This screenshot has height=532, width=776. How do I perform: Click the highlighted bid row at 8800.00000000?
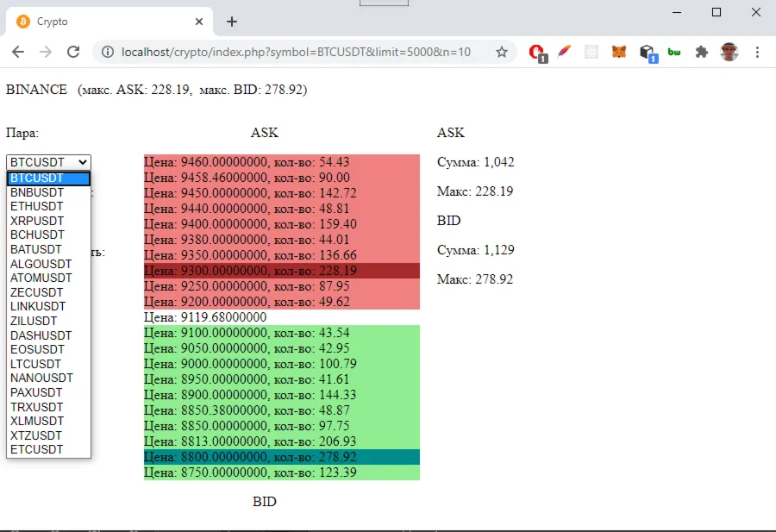click(x=282, y=457)
